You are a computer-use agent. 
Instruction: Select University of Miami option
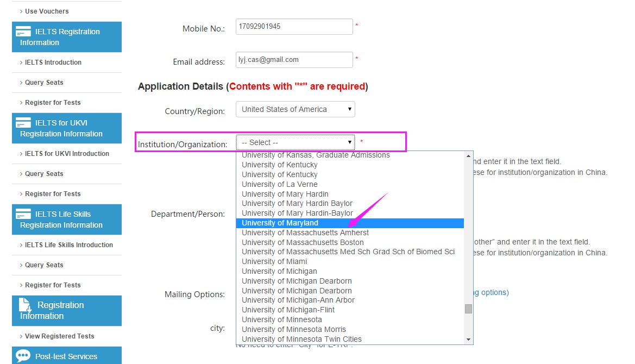click(350, 261)
